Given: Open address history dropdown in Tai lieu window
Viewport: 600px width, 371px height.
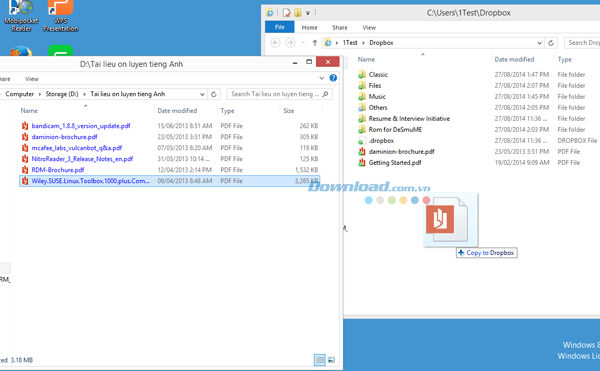Looking at the screenshot, I should [x=202, y=94].
